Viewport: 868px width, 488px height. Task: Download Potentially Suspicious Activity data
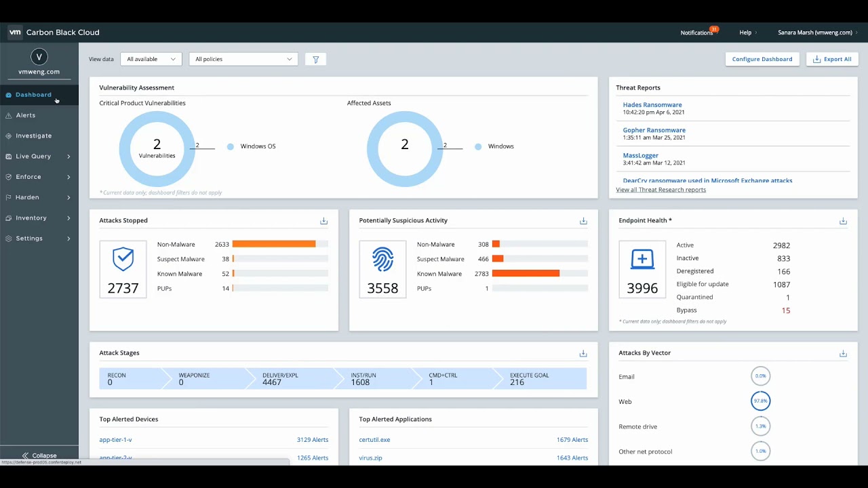point(583,221)
